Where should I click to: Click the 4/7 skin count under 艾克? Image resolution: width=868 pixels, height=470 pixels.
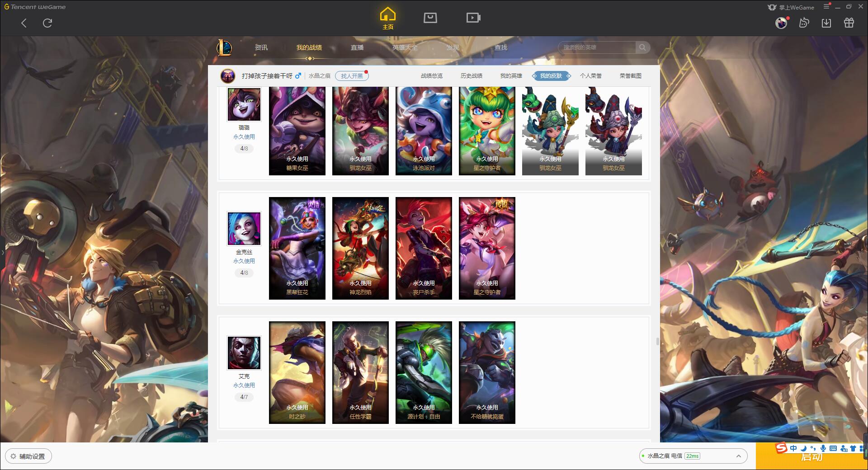(x=244, y=397)
